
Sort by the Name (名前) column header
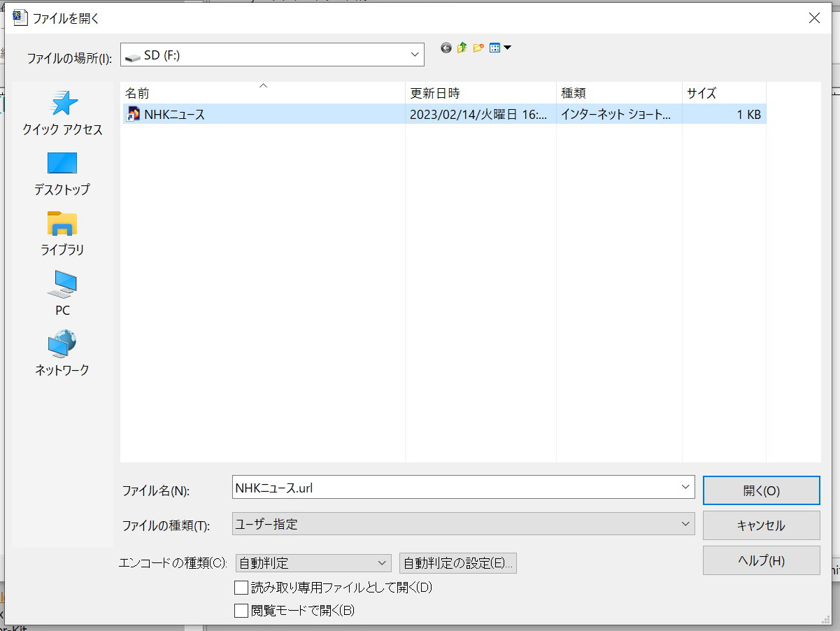(x=262, y=93)
